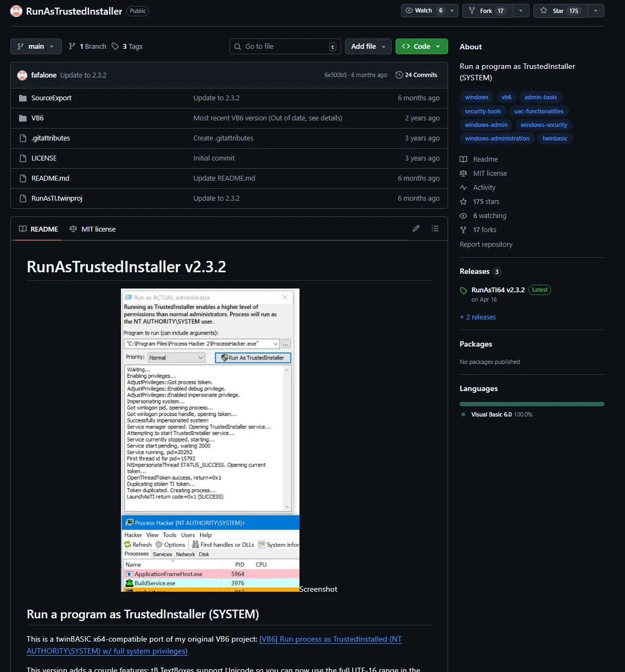Click the commit history clock icon
The image size is (625, 672).
coord(399,75)
